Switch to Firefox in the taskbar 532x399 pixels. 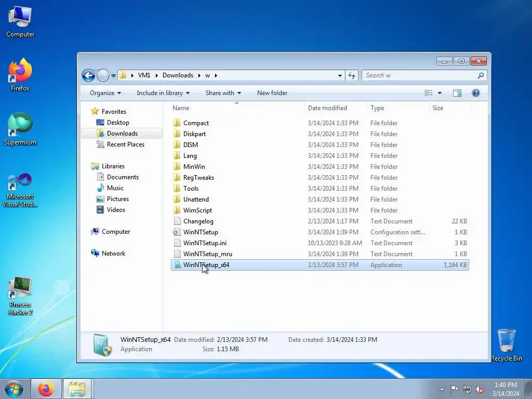46,389
